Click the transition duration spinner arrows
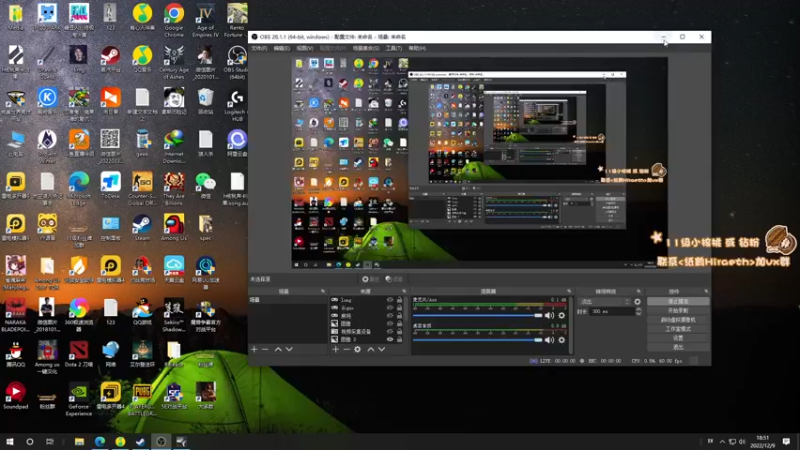The image size is (800, 450). (638, 311)
